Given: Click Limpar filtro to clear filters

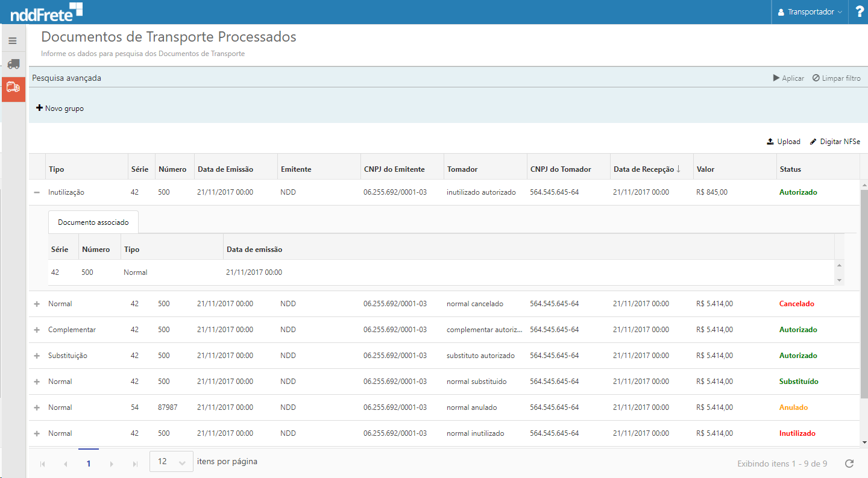Looking at the screenshot, I should click(x=836, y=78).
